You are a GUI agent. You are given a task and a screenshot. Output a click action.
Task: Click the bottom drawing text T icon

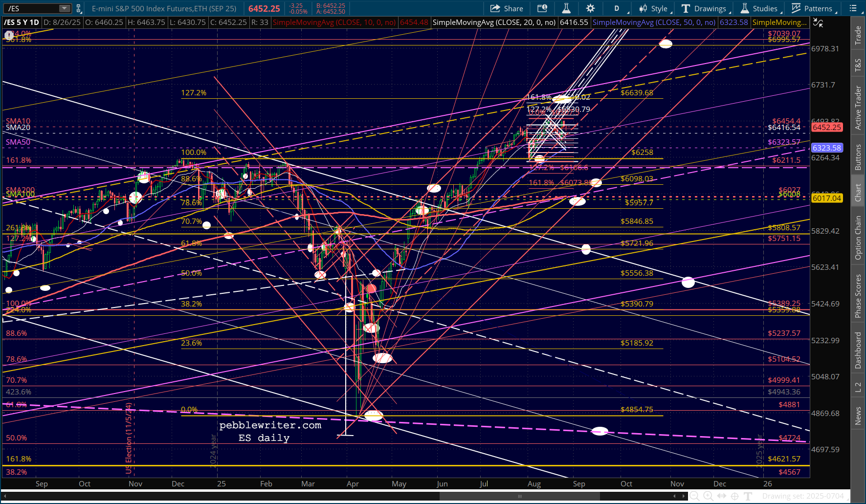[x=748, y=496]
